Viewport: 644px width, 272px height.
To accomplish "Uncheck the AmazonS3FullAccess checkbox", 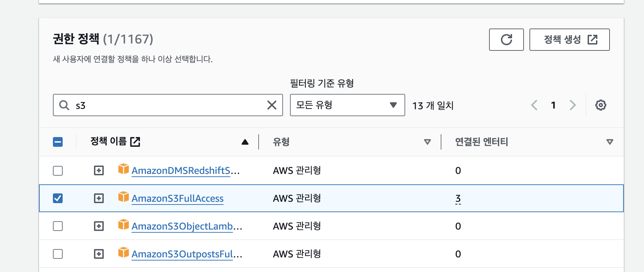I will click(58, 198).
